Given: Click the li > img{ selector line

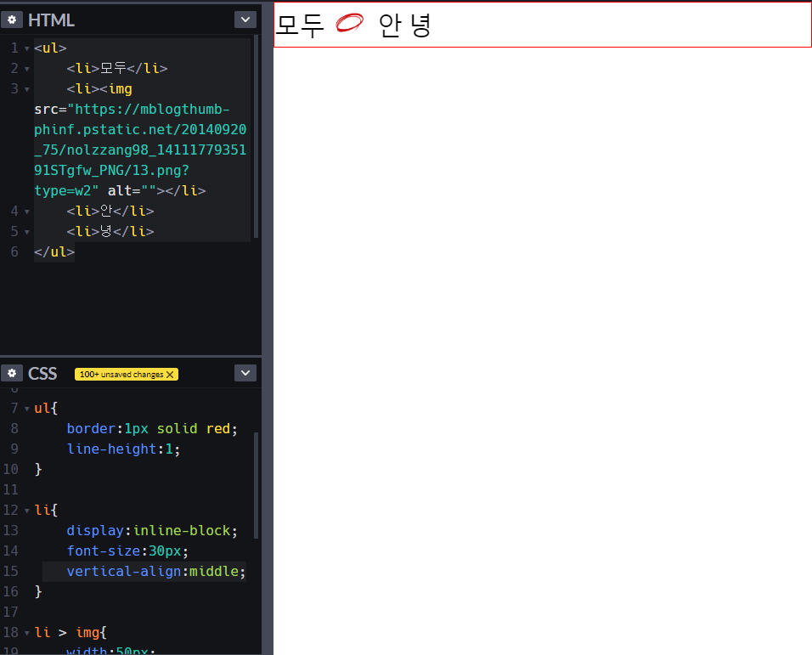Looking at the screenshot, I should (70, 632).
